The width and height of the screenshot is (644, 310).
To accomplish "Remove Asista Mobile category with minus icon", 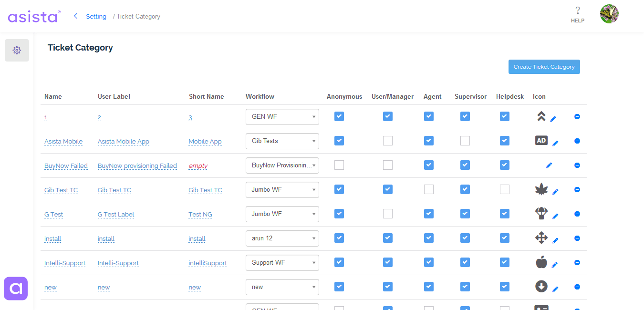I will click(x=577, y=141).
